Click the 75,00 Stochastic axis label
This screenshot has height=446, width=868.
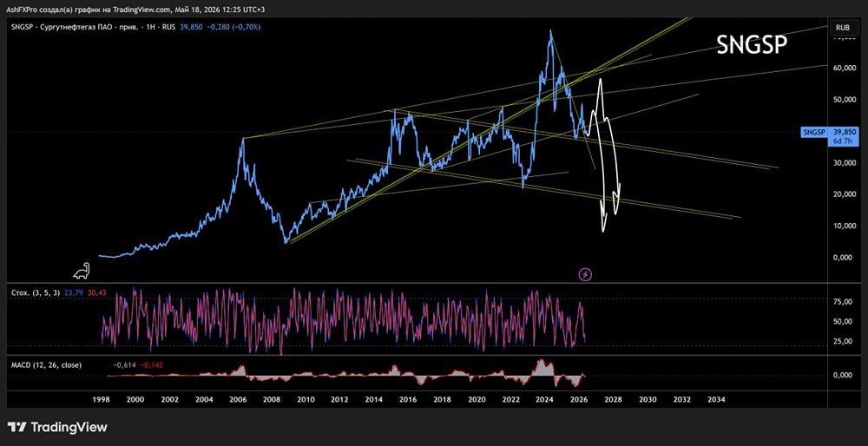click(x=843, y=302)
